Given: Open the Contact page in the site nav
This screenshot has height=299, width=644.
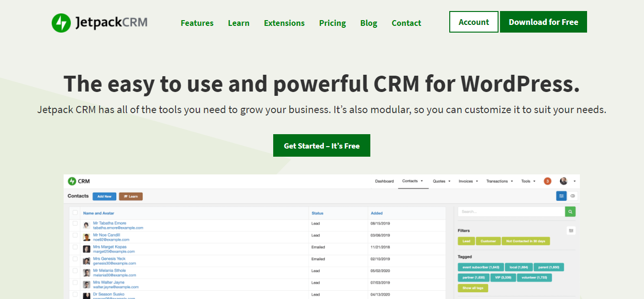Looking at the screenshot, I should click(406, 23).
